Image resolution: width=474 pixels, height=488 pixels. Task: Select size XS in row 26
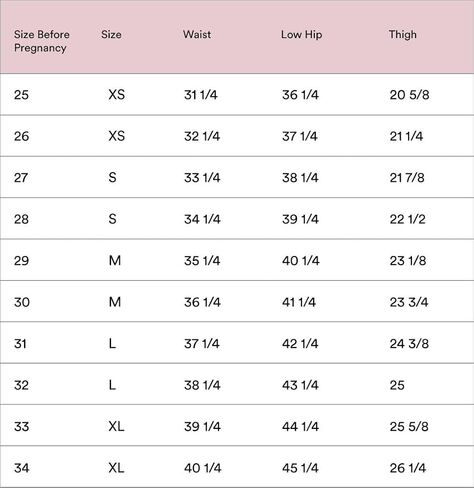[117, 136]
